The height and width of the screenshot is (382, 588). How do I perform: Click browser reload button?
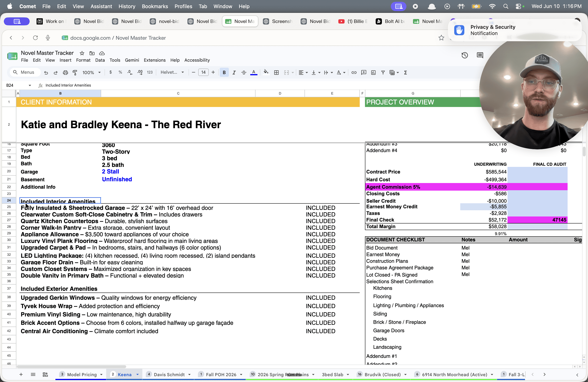pyautogui.click(x=35, y=38)
